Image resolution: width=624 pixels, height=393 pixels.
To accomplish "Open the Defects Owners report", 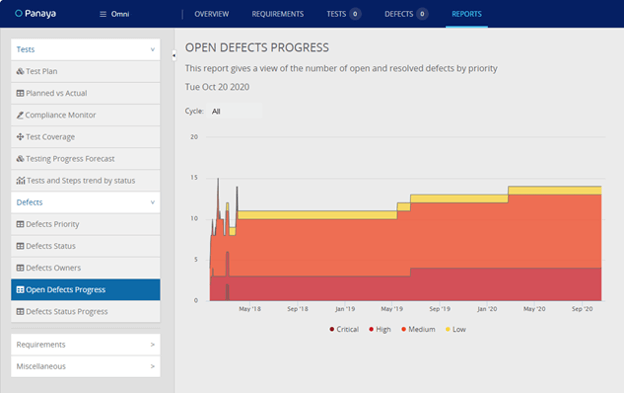I will [86, 268].
